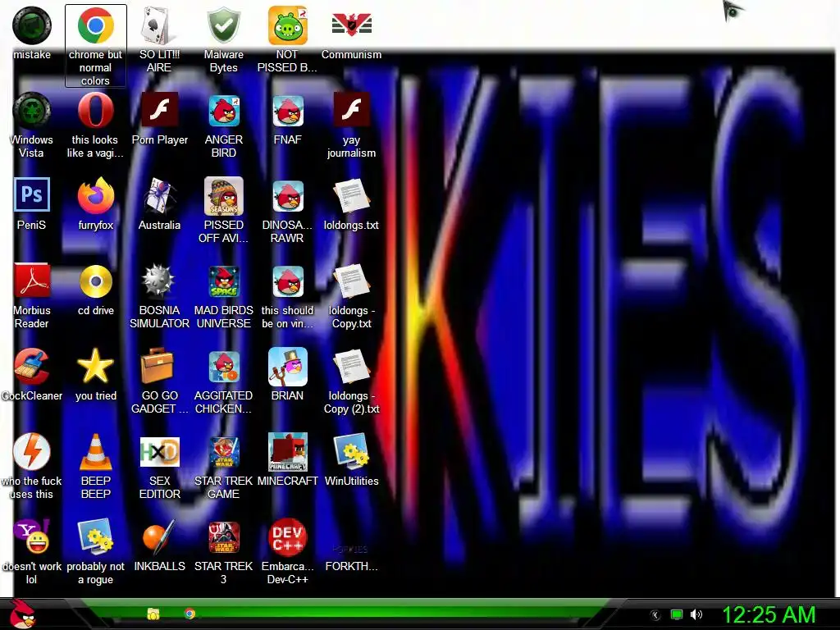Open the 'this should be on vin...' icon
Viewport: 840px width, 630px height.
(x=288, y=281)
